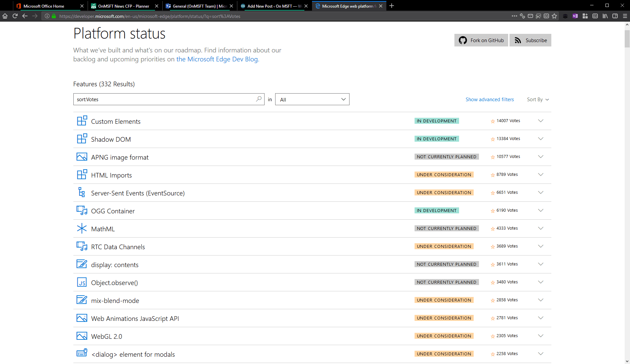Bookmark this page with the star icon
The image size is (630, 364).
click(x=554, y=16)
